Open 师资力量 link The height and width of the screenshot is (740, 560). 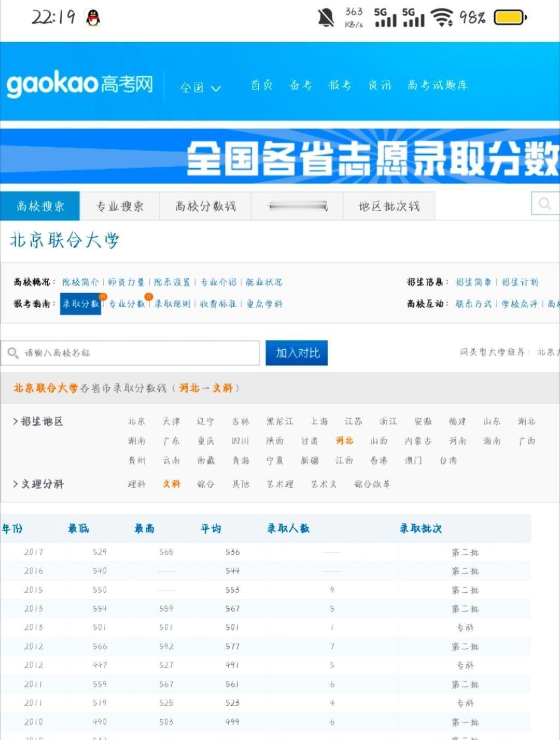click(126, 282)
